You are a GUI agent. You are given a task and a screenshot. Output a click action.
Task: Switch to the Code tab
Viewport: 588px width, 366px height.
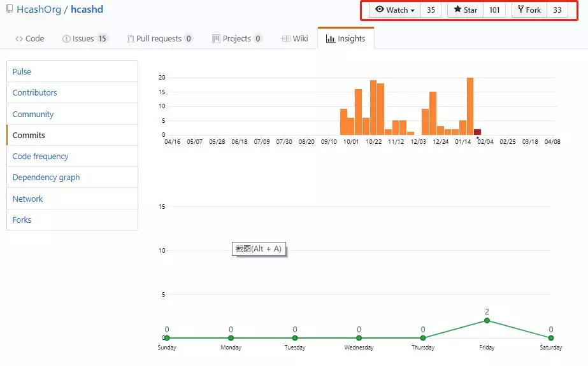pyautogui.click(x=30, y=39)
